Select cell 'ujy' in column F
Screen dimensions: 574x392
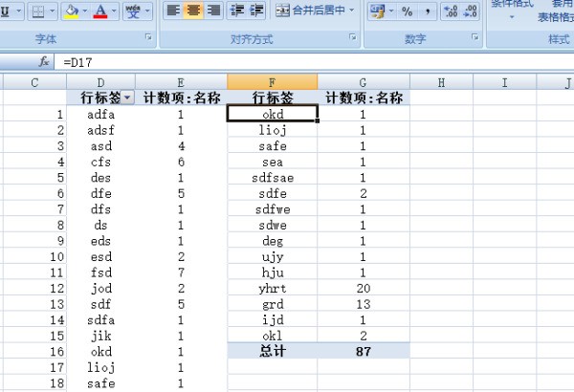pos(273,257)
